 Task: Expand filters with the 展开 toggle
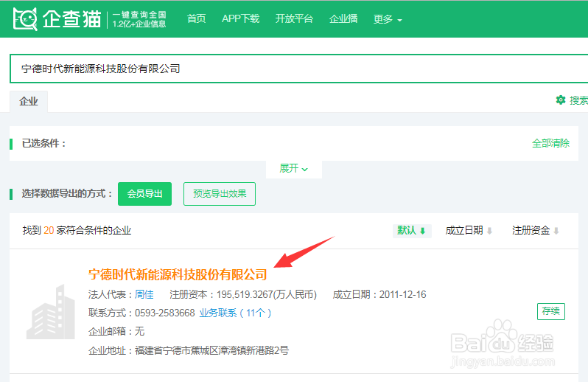[x=293, y=168]
